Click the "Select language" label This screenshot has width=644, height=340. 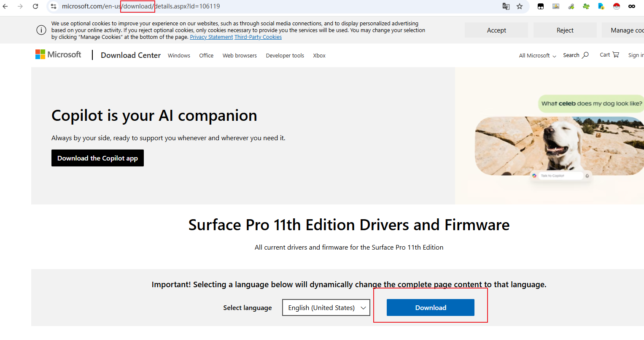click(248, 307)
